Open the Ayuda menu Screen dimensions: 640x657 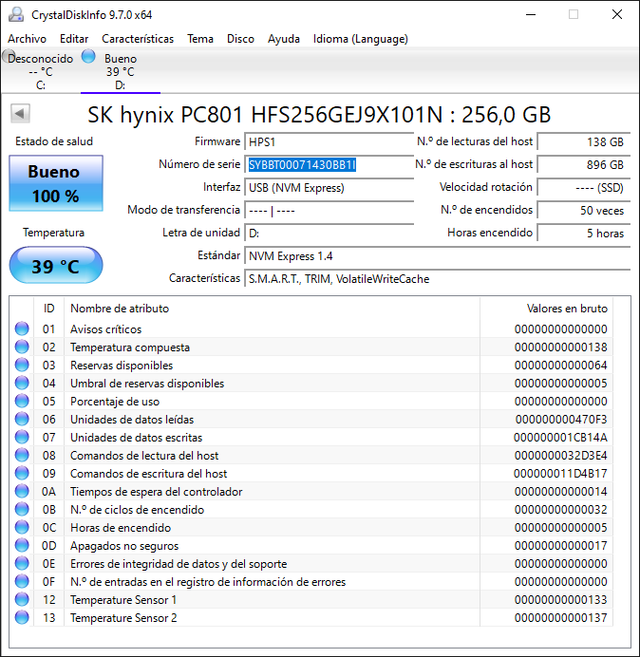pos(284,39)
